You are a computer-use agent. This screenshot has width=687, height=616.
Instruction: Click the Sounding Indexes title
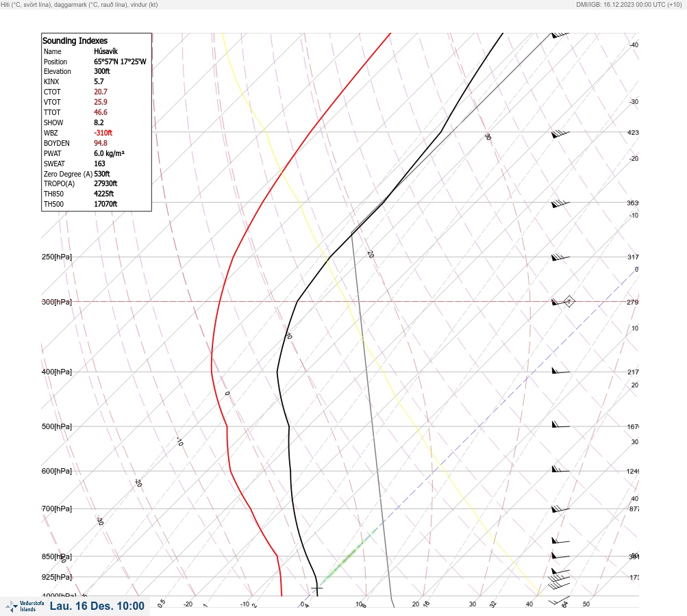[75, 40]
